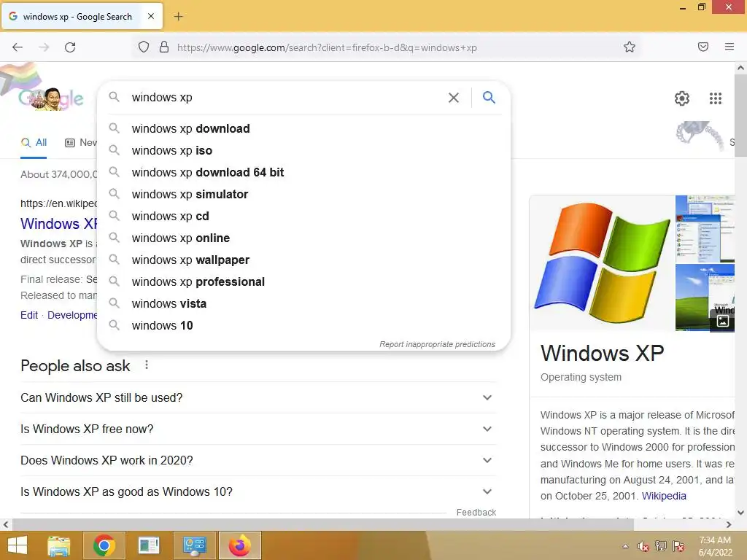This screenshot has width=747, height=560.
Task: Pick the 'windows xp wallpaper' suggestion
Action: click(303, 260)
